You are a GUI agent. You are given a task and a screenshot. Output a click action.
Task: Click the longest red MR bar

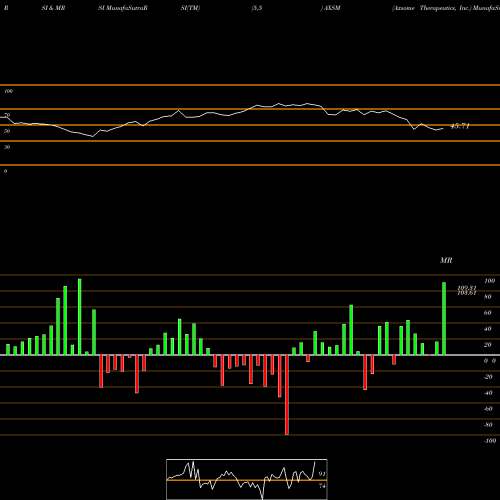coord(287,395)
